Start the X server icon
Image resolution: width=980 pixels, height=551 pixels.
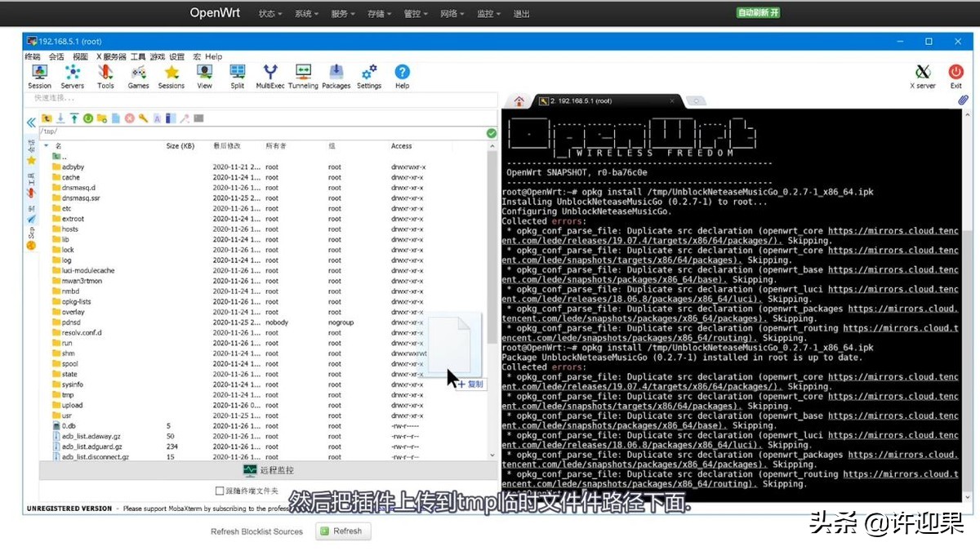point(923,75)
